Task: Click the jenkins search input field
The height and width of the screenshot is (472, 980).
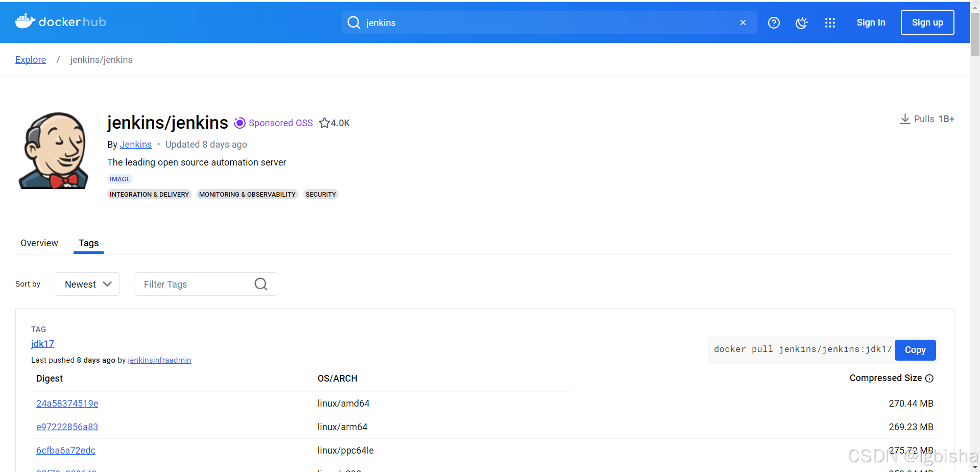Action: (x=549, y=22)
